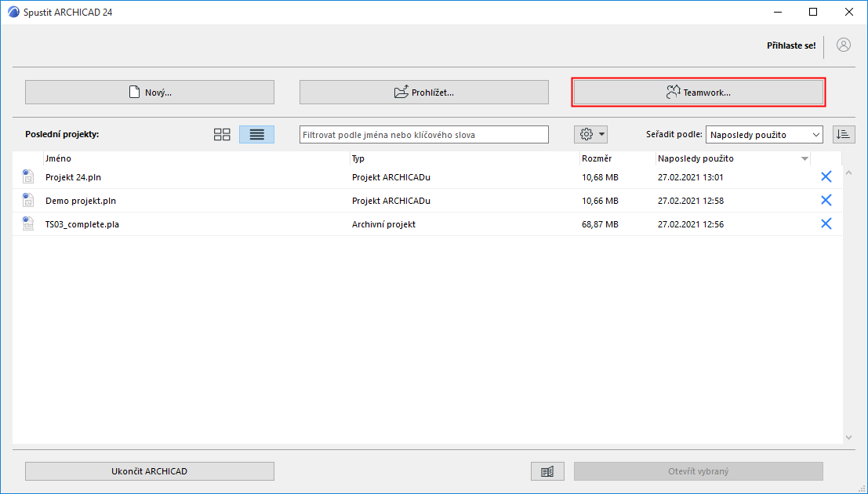Open the user account profile icon
This screenshot has height=494, width=868.
844,45
